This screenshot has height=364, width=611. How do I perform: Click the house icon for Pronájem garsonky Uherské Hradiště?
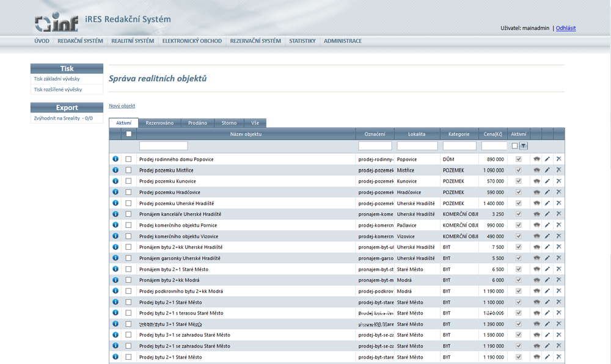pyautogui.click(x=536, y=258)
